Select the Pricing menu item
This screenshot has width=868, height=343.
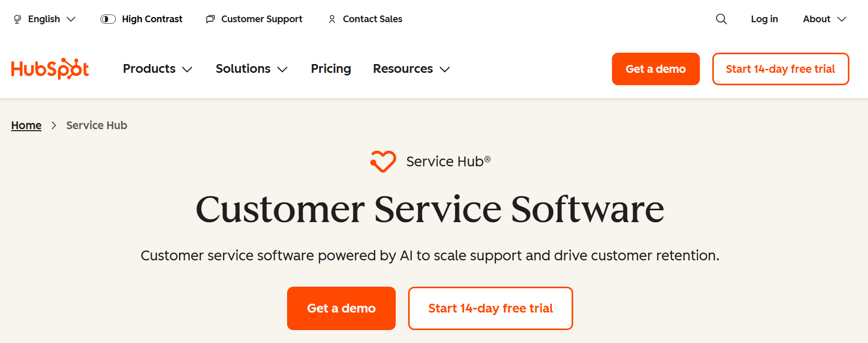(x=331, y=69)
